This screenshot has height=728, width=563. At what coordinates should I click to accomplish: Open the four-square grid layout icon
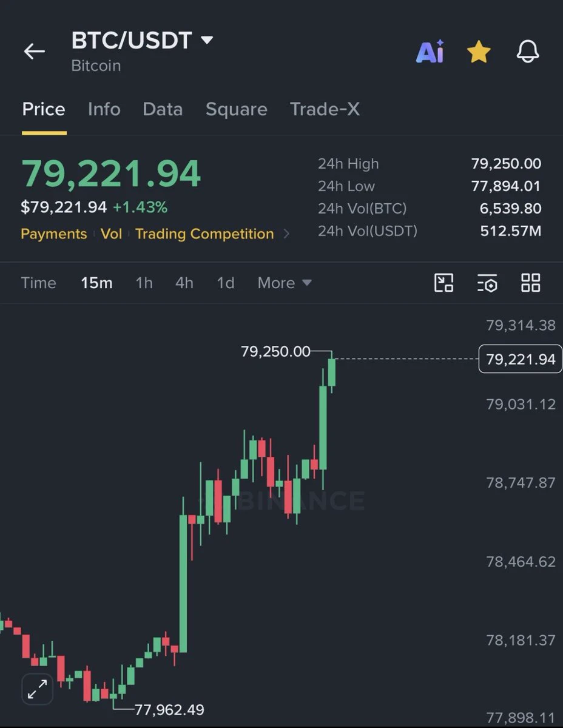click(x=531, y=283)
